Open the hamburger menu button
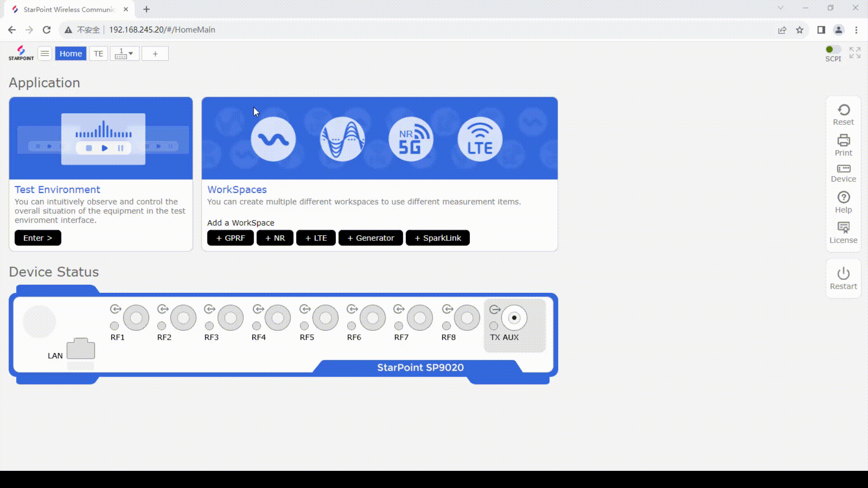 pyautogui.click(x=45, y=54)
